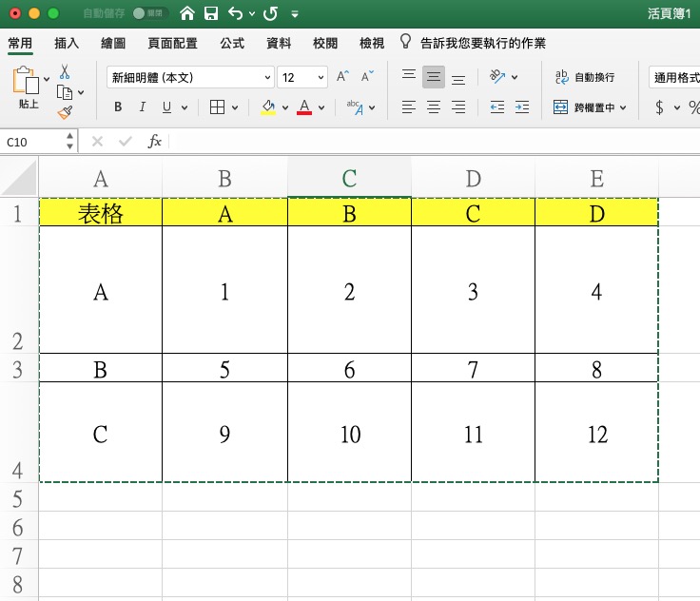
Task: Customize quick access toolbar arrow
Action: coord(295,14)
